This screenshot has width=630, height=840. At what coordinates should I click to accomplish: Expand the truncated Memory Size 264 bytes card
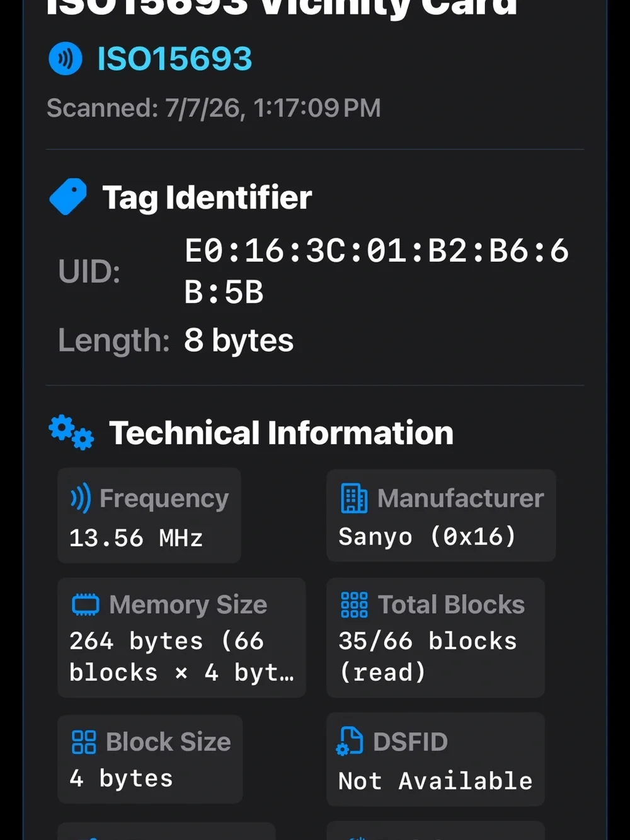click(x=181, y=637)
